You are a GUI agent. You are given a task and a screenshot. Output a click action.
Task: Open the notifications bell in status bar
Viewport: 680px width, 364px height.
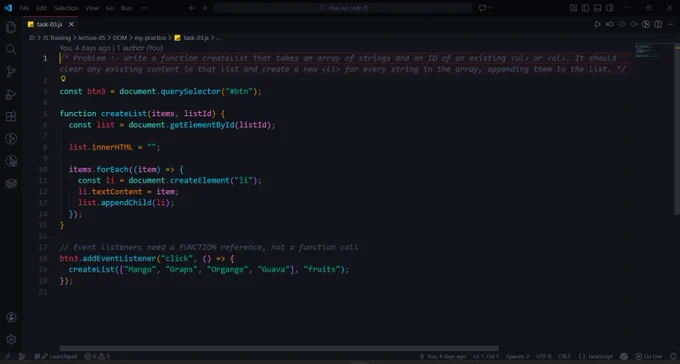673,356
